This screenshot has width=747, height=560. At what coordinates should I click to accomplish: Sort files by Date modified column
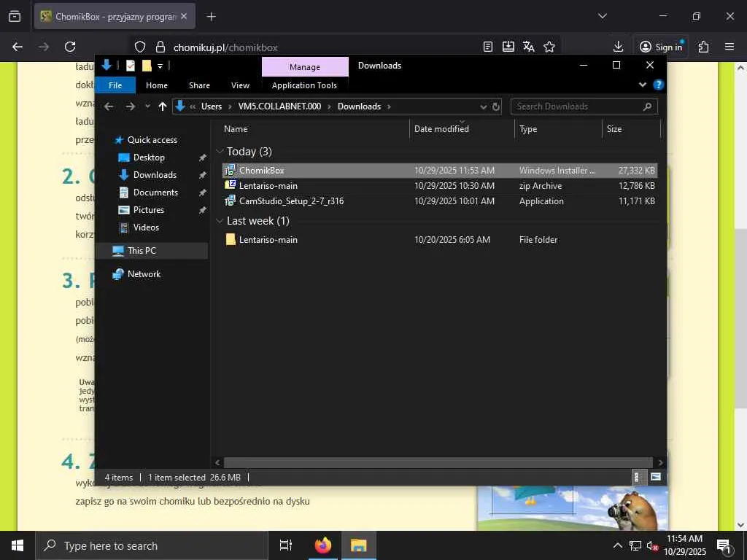pos(462,129)
